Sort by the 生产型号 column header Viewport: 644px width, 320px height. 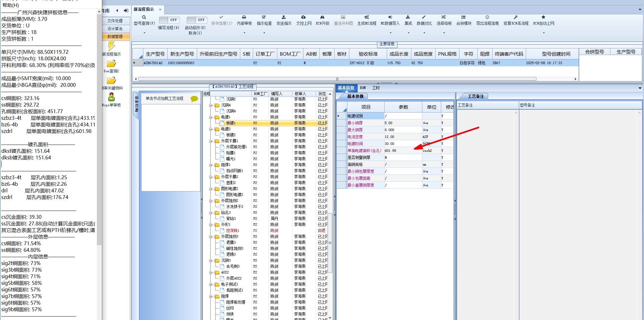click(155, 54)
